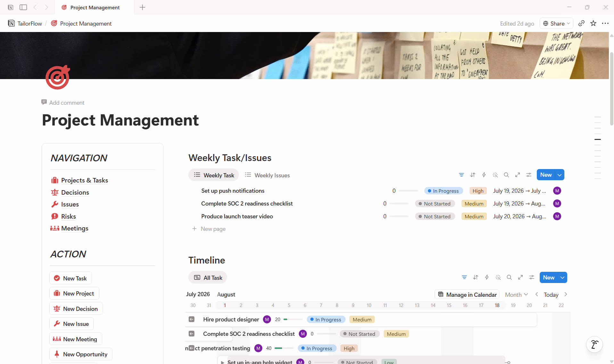Open Weekly Task database full page
The width and height of the screenshot is (614, 364).
pos(518,175)
